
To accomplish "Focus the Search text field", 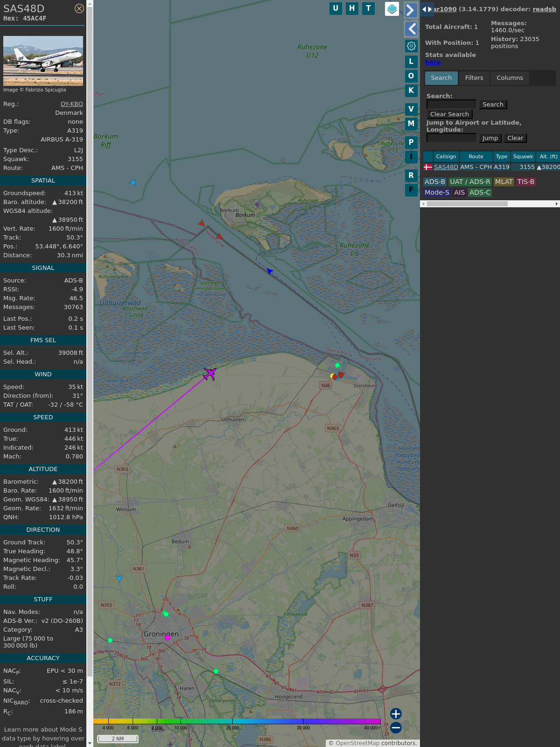I will (x=451, y=105).
